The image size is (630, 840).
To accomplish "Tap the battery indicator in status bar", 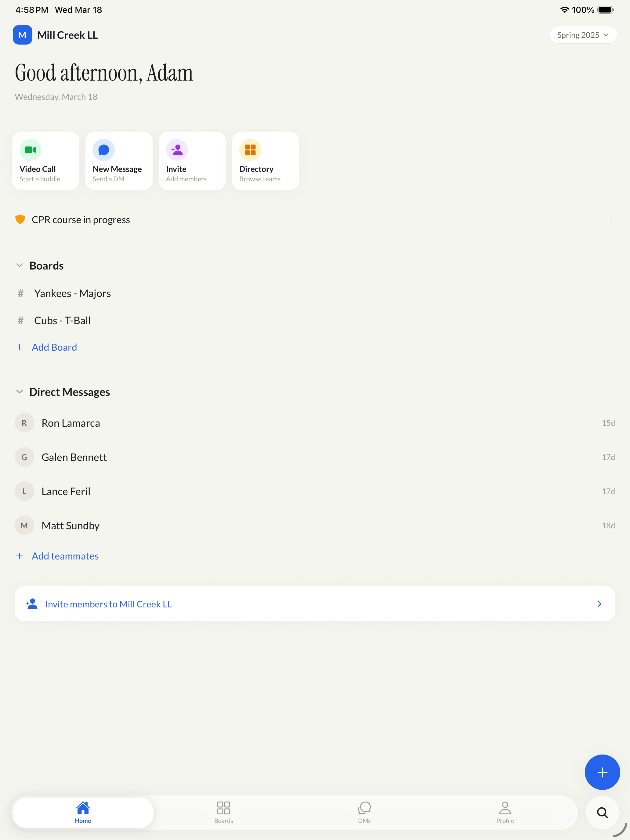I will click(x=606, y=10).
